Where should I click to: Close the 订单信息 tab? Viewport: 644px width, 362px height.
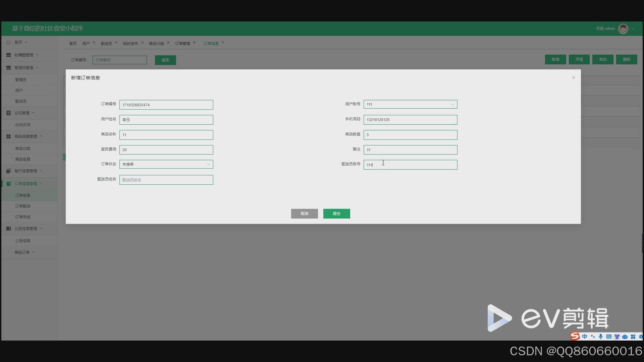click(223, 43)
